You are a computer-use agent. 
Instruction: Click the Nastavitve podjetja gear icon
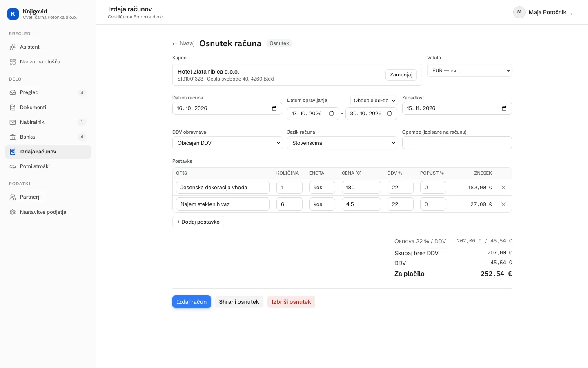[x=13, y=212]
